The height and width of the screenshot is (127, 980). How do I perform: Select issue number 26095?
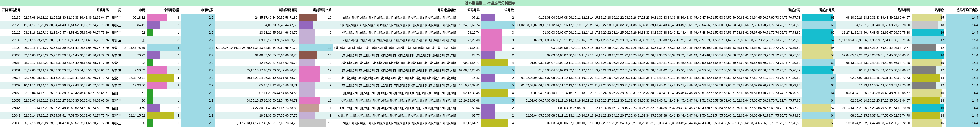(16, 55)
